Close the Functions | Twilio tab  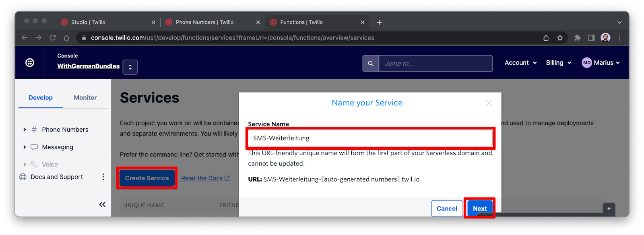(363, 23)
